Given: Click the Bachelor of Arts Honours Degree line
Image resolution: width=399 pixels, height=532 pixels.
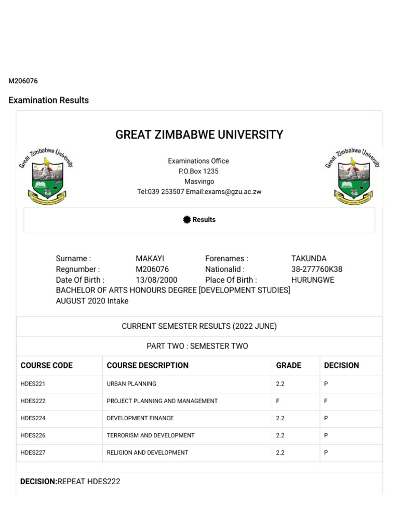Looking at the screenshot, I should tap(173, 290).
